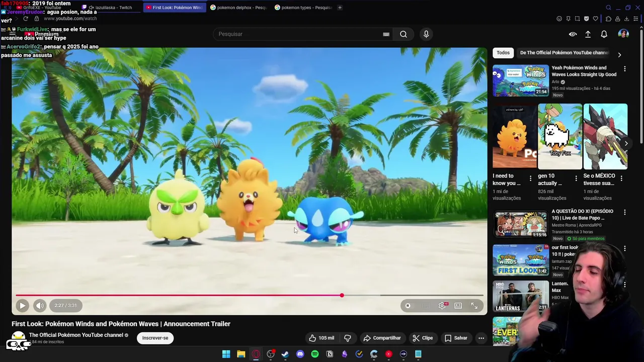Open the ad blocker shield icon
The image size is (644, 362).
pos(586,19)
